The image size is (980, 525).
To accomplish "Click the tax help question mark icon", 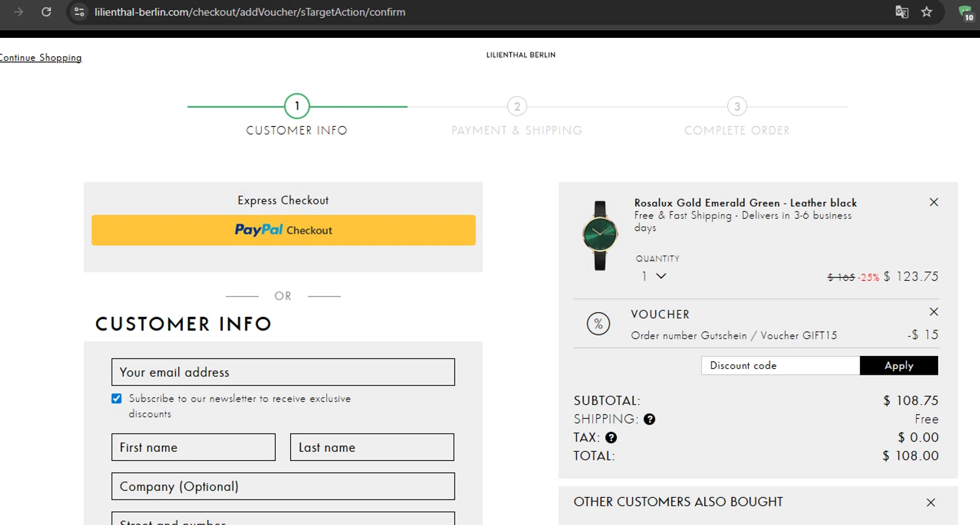I will coord(611,438).
